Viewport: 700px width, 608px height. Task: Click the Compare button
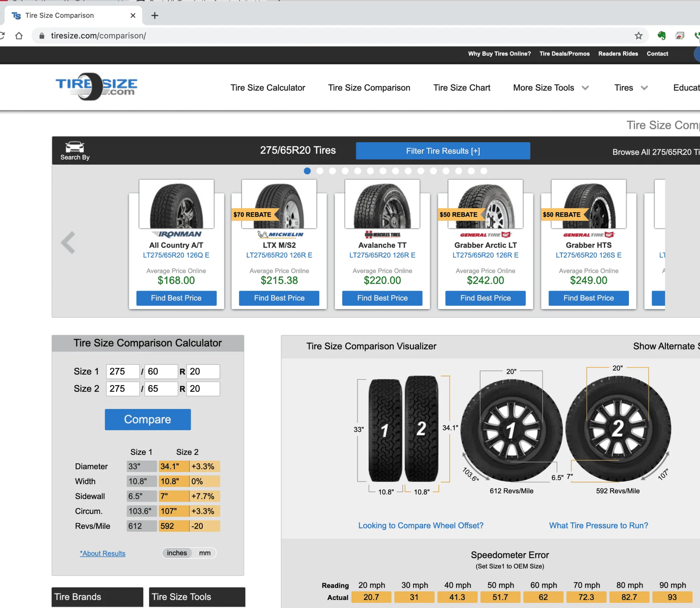point(148,419)
